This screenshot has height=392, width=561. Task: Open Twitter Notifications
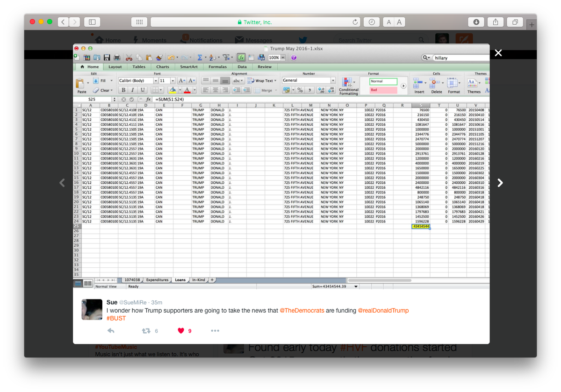coord(201,40)
